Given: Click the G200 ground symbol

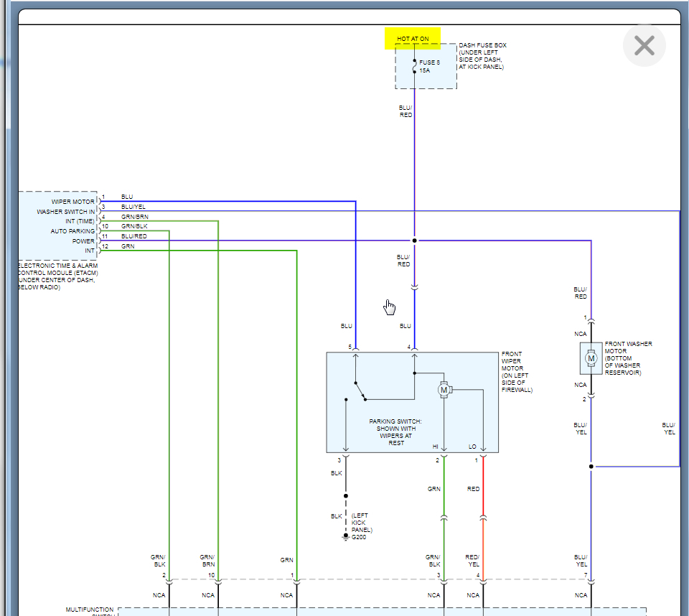Looking at the screenshot, I should click(346, 536).
